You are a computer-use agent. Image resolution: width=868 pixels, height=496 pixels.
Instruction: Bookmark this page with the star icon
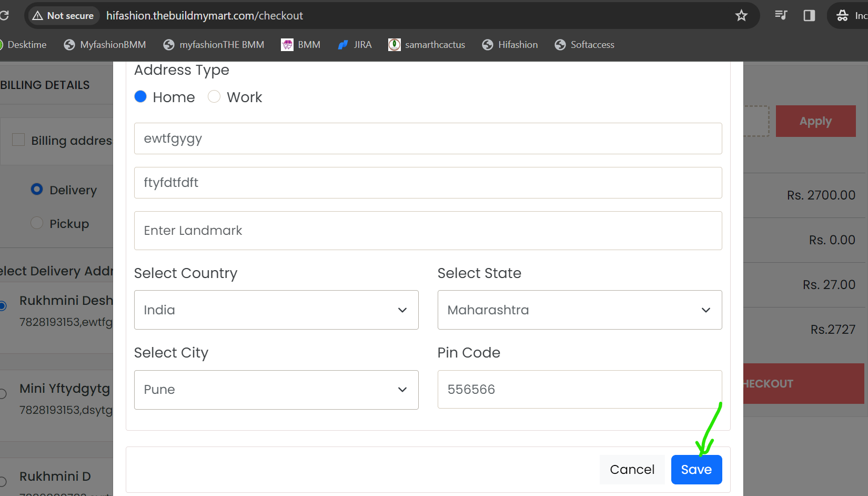tap(741, 16)
